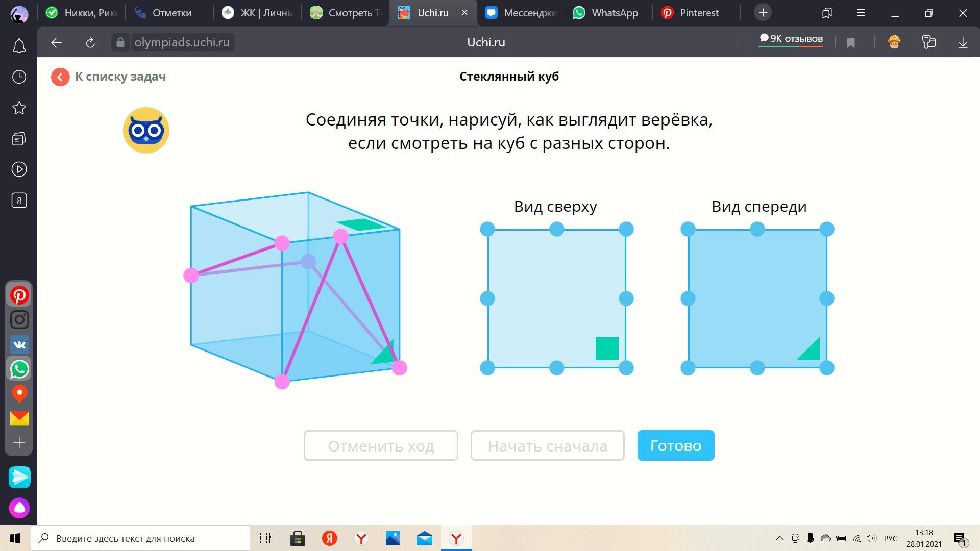Click the bookmark icon in address bar
Viewport: 980px width, 551px height.
tap(850, 43)
